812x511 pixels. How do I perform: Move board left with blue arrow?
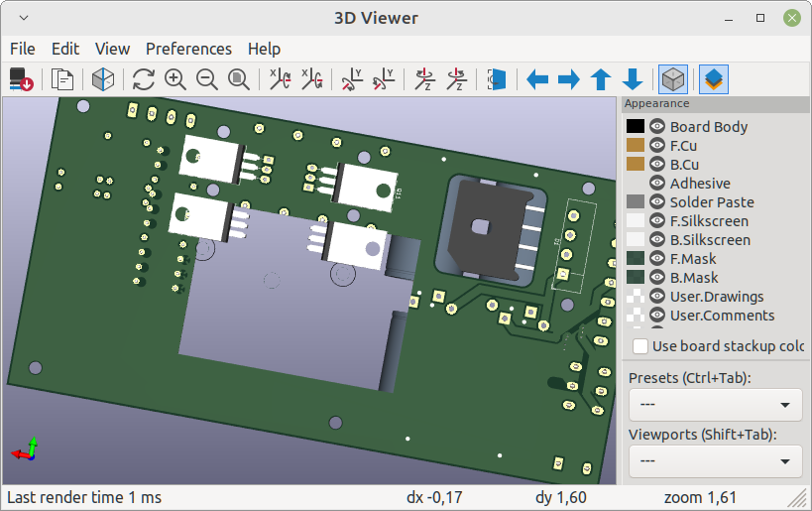coord(537,79)
